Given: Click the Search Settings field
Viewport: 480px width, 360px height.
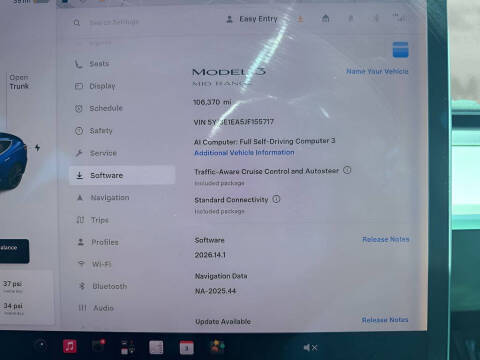Looking at the screenshot, I should click(114, 22).
